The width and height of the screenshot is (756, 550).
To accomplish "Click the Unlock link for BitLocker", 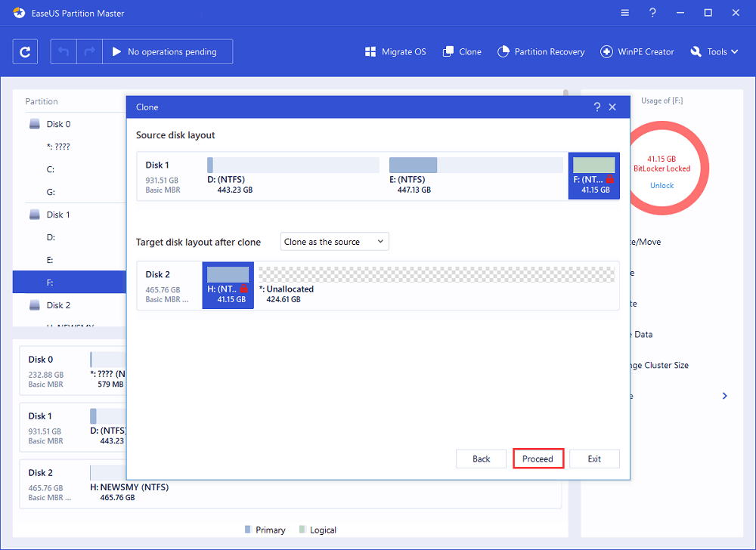I will coord(662,185).
